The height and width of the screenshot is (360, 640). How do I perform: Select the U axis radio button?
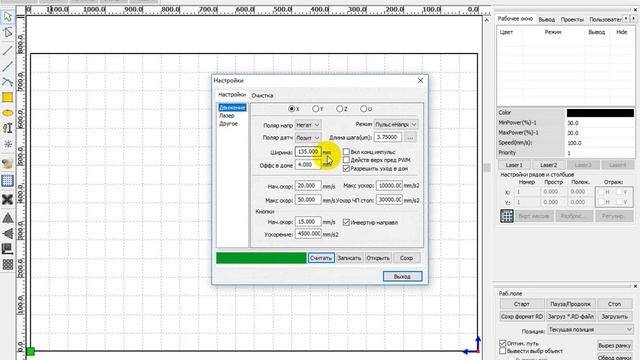(x=363, y=109)
